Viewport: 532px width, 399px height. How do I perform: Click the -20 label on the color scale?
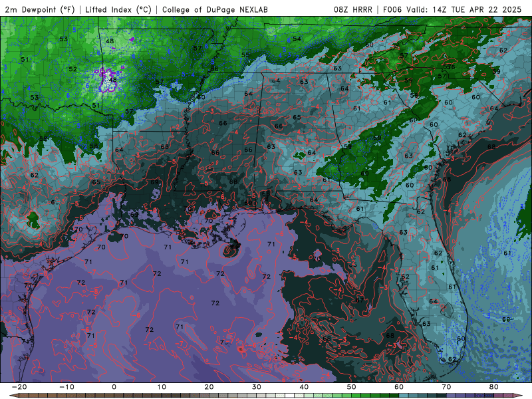[19, 387]
